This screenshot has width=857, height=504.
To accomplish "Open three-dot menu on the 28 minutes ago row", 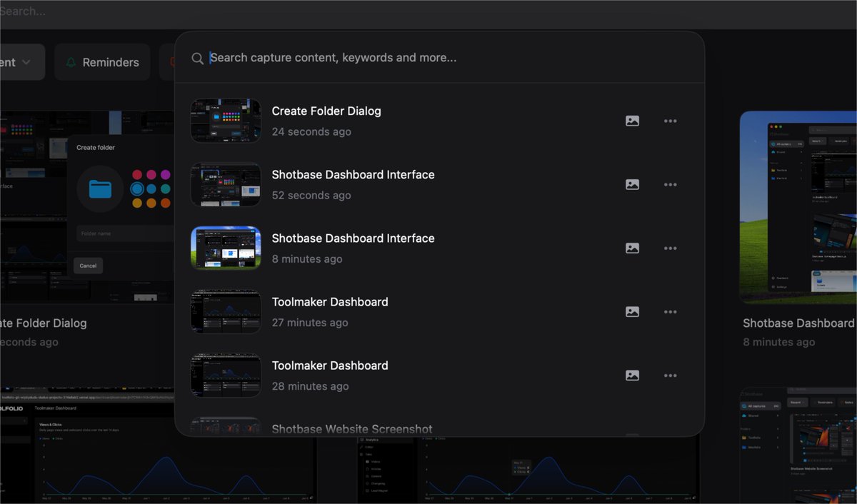I will tap(670, 376).
